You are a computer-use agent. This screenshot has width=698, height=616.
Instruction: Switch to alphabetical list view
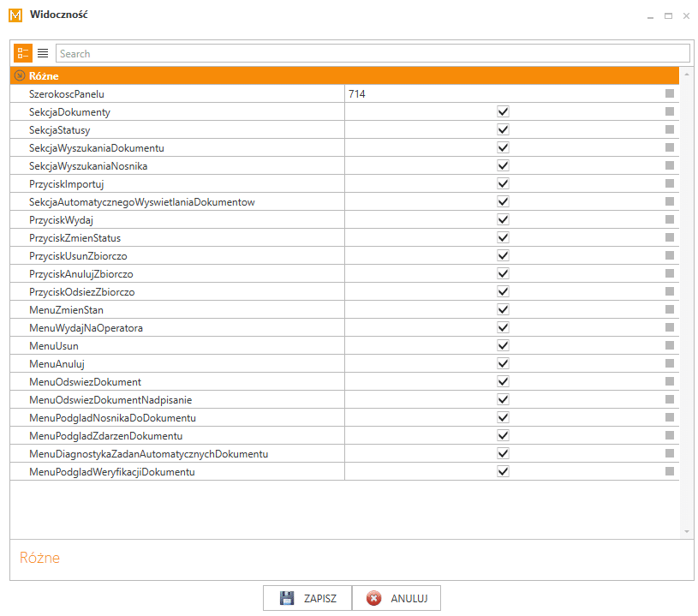pos(43,53)
